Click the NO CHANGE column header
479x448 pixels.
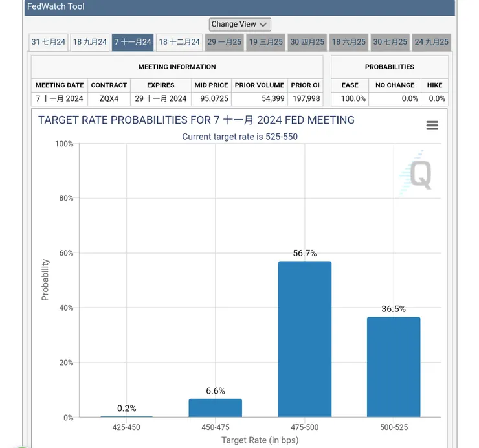coord(395,85)
